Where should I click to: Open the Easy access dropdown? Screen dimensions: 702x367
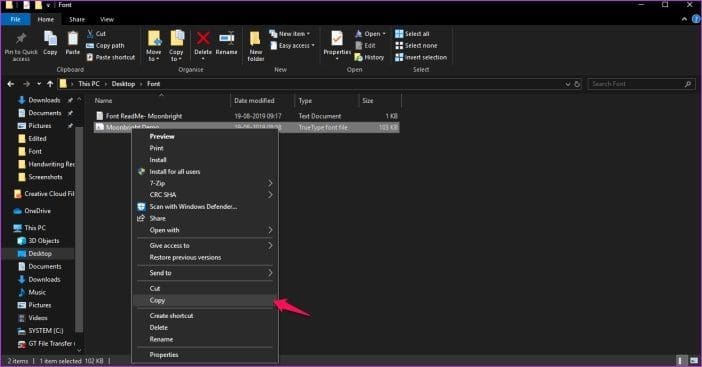pyautogui.click(x=292, y=46)
